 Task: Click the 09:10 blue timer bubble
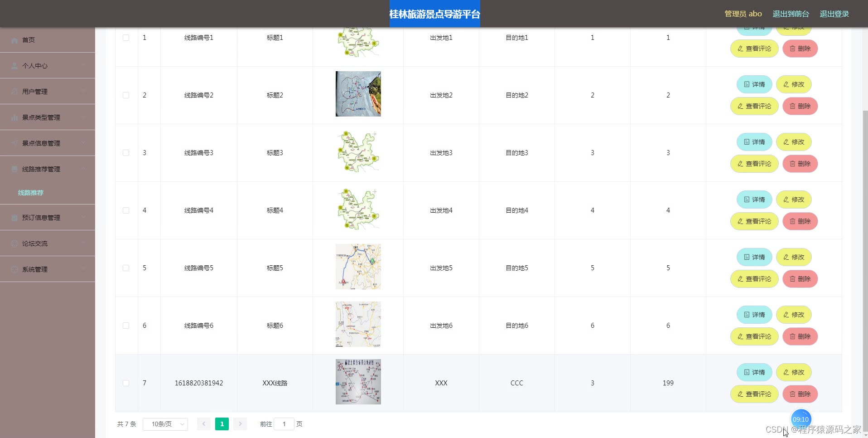pos(800,419)
